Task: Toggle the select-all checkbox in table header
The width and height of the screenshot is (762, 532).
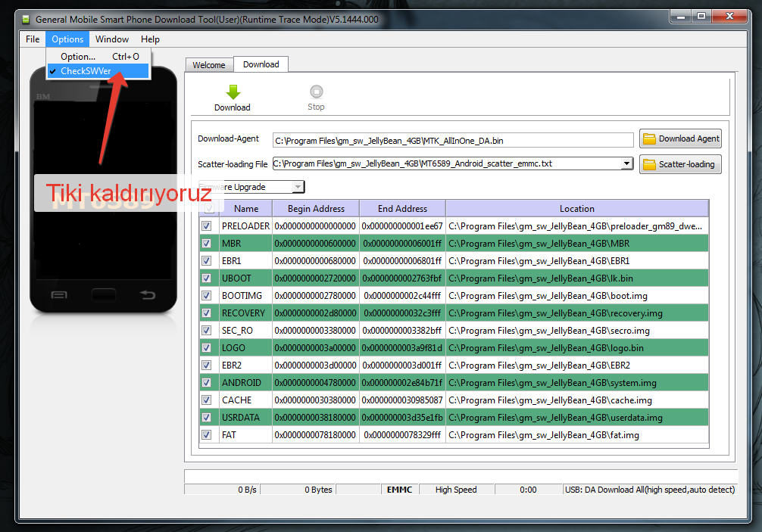Action: pyautogui.click(x=210, y=209)
